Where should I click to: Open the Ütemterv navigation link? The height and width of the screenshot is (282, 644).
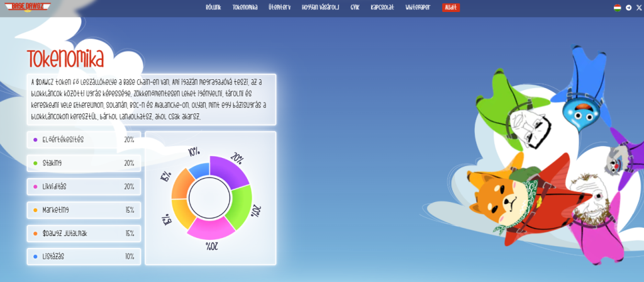[x=278, y=8]
